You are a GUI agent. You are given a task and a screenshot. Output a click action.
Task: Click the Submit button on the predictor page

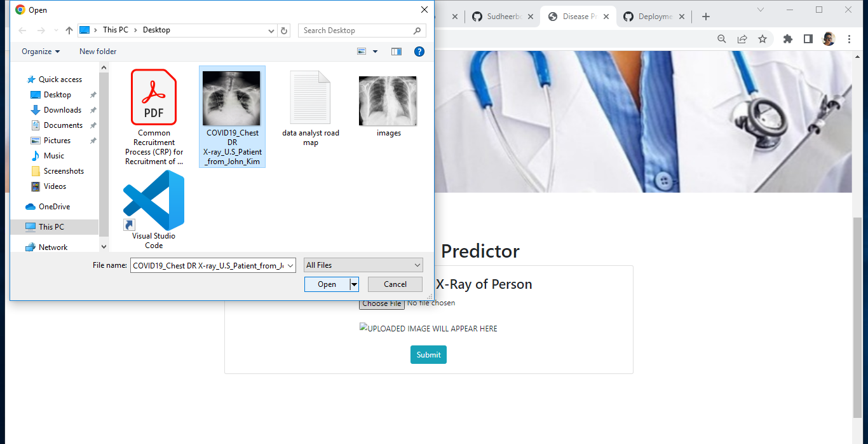click(x=428, y=354)
